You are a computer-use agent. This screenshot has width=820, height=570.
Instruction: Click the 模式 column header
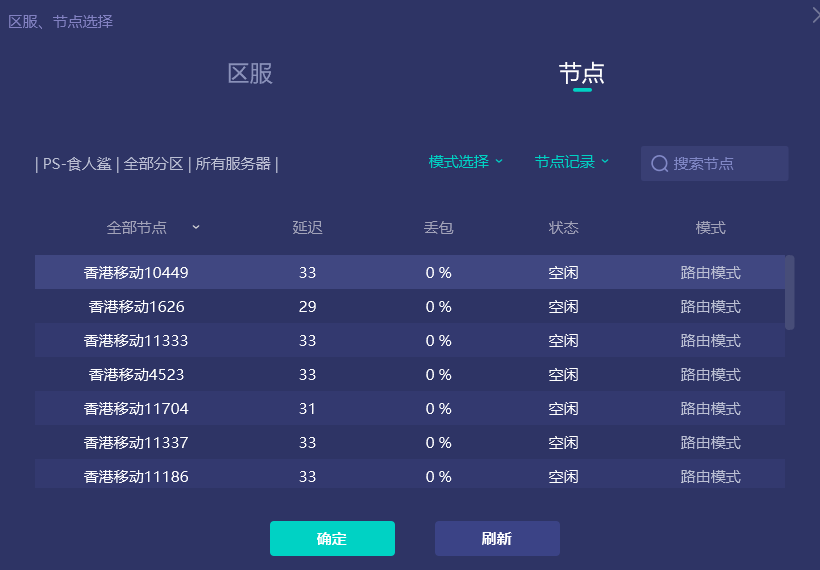pyautogui.click(x=710, y=227)
